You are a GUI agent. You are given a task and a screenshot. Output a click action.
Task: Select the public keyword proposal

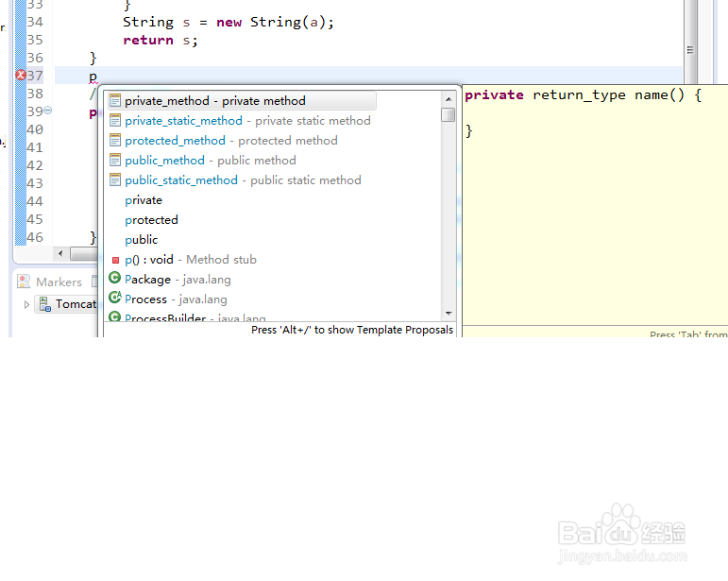pyautogui.click(x=141, y=240)
